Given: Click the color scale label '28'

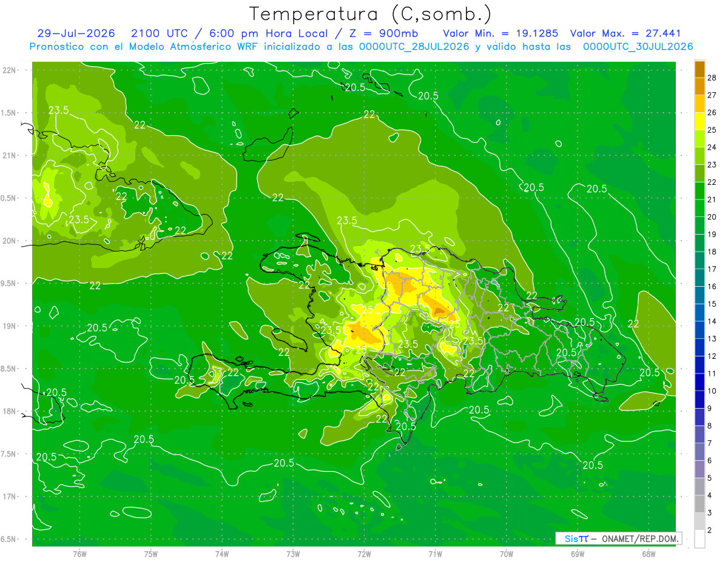Looking at the screenshot, I should 712,78.
